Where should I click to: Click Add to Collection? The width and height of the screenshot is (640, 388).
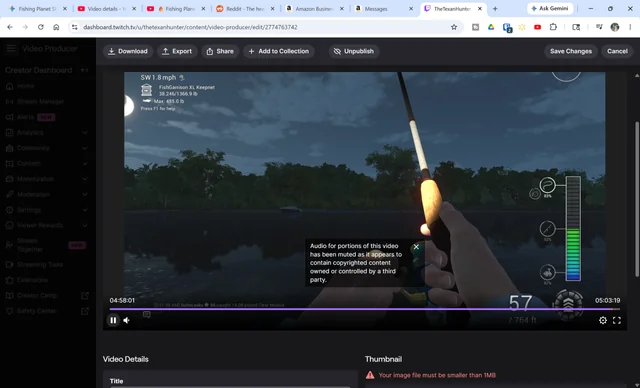(x=279, y=51)
